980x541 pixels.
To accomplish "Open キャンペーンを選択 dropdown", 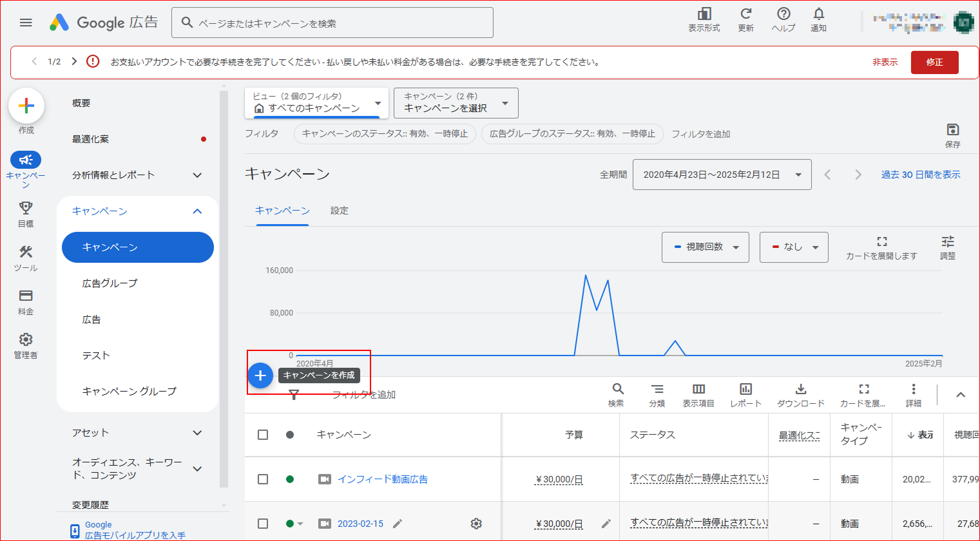I will coord(456,103).
